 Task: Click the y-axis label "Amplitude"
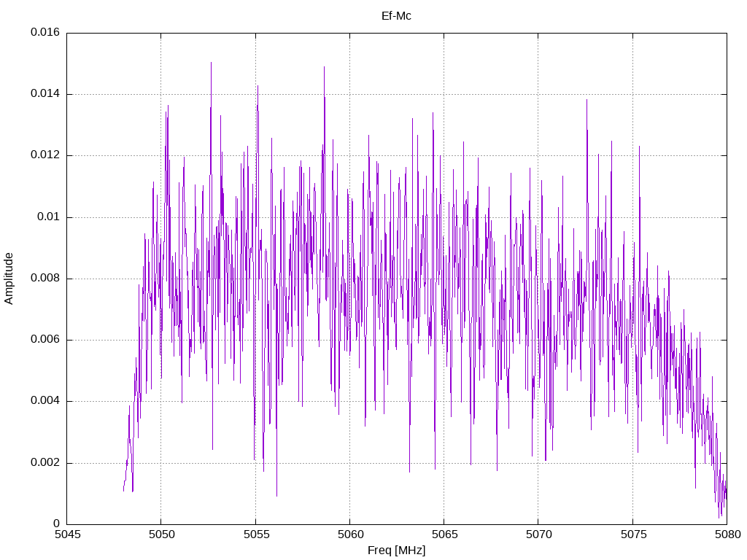pyautogui.click(x=9, y=279)
